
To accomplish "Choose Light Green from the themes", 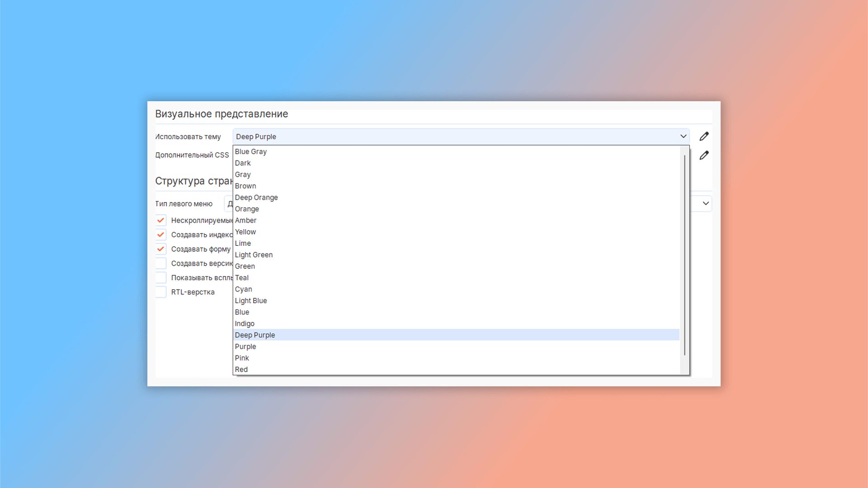I will click(254, 255).
